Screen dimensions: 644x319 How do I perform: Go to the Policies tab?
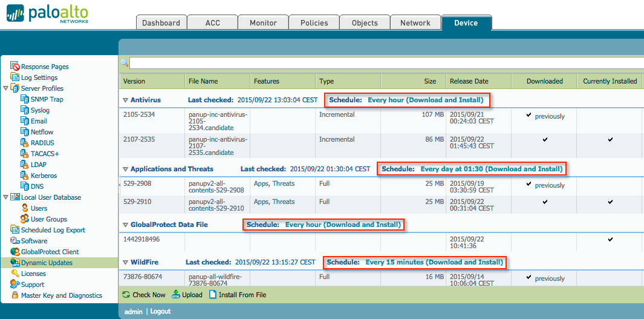314,22
